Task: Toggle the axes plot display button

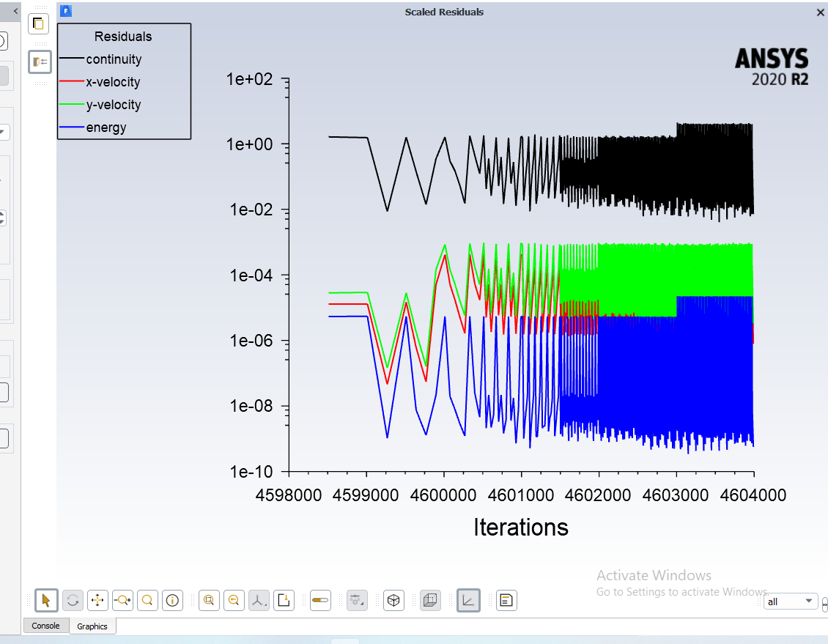Action: click(x=467, y=601)
